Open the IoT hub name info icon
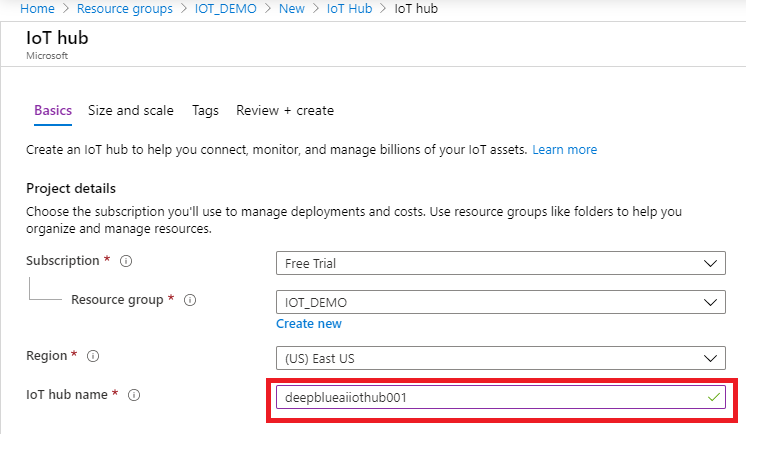The image size is (758, 451). click(x=134, y=395)
